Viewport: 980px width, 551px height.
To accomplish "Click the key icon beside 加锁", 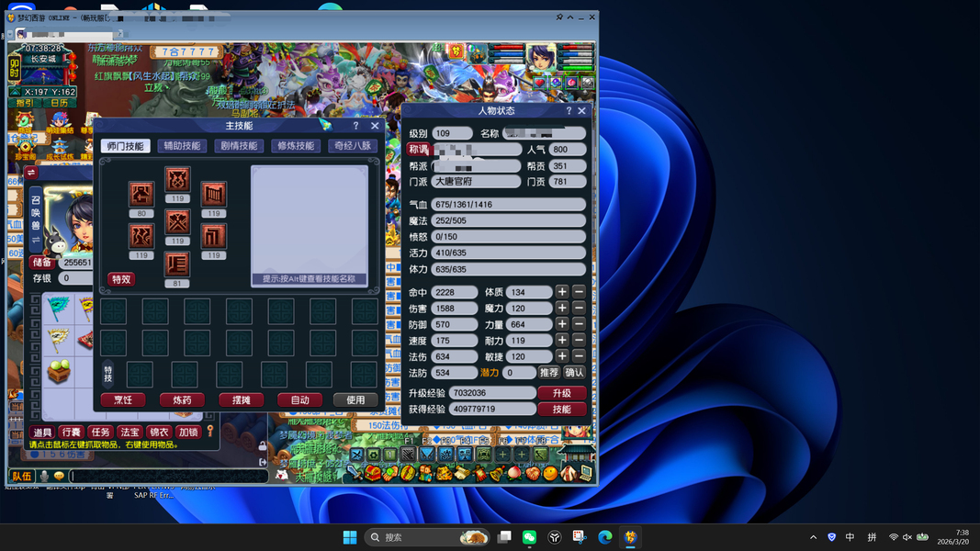I will coord(210,431).
